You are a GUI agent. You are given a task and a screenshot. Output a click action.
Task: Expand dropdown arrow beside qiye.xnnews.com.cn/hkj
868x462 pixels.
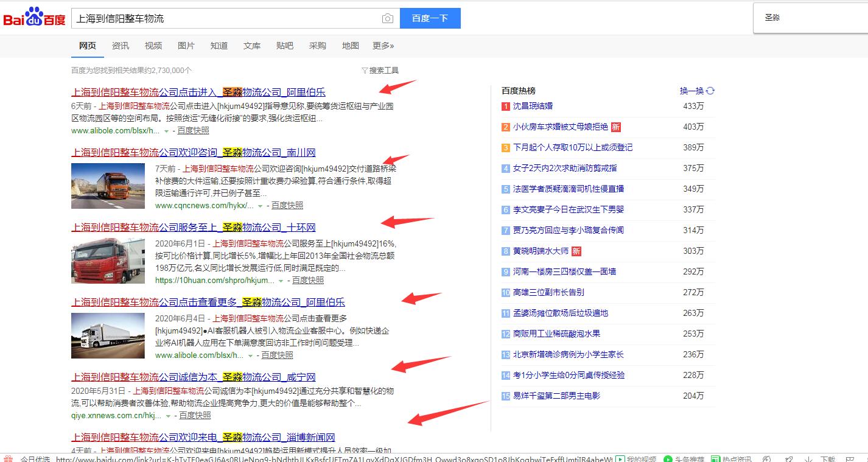168,416
